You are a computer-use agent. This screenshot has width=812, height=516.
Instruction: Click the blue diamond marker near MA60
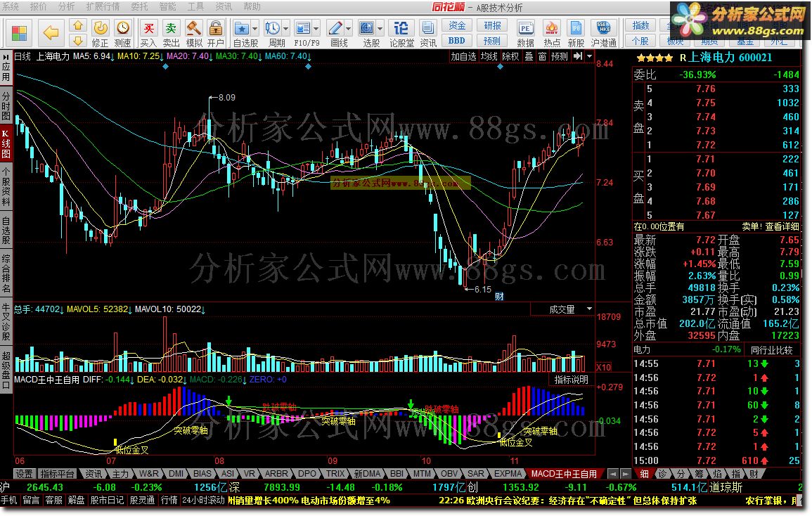pyautogui.click(x=308, y=66)
